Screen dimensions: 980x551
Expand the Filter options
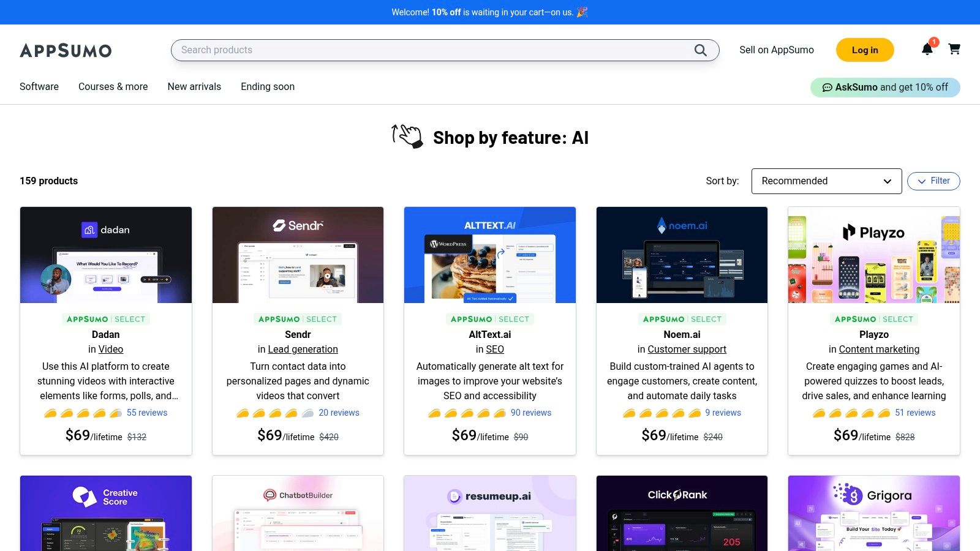click(x=933, y=181)
